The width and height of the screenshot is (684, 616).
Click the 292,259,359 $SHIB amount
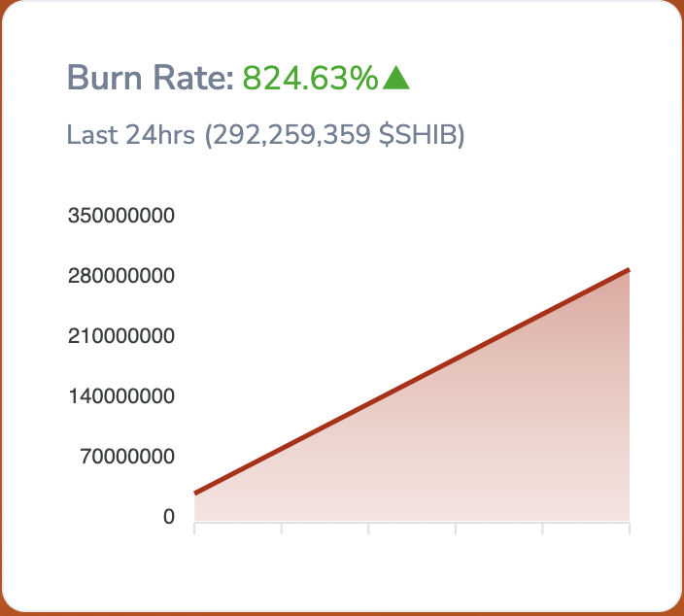pyautogui.click(x=335, y=135)
